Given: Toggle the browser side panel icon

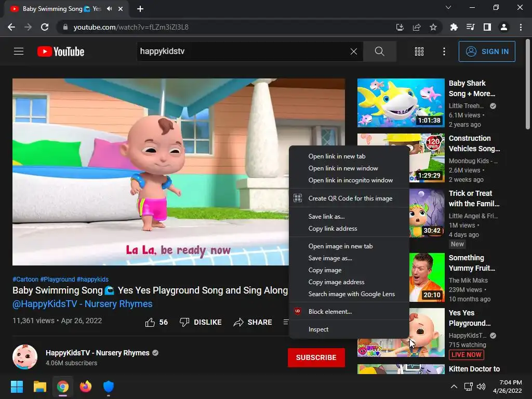Looking at the screenshot, I should click(487, 27).
